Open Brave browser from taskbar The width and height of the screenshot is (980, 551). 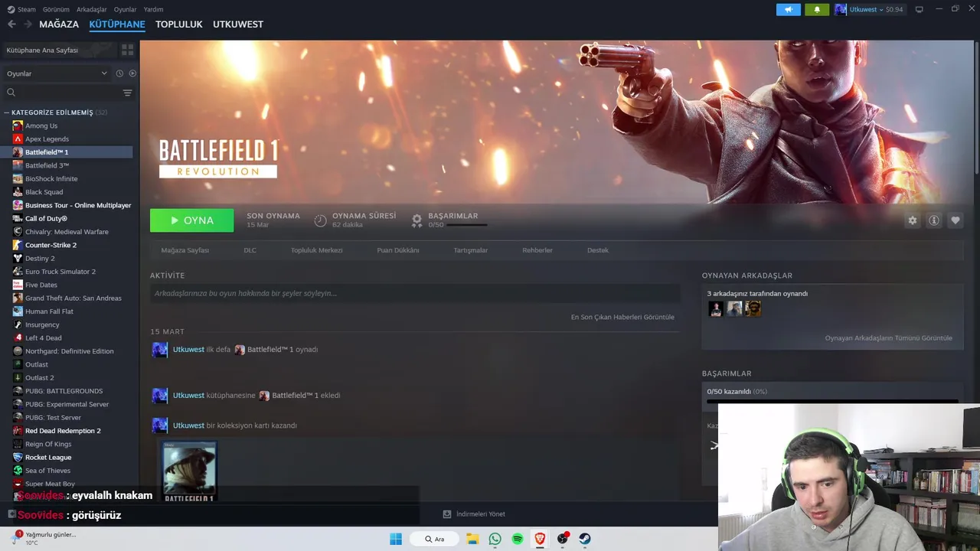pos(540,539)
